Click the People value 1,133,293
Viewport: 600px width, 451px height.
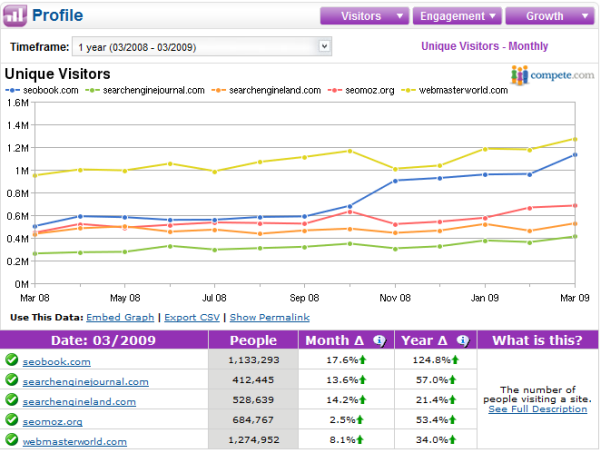tap(254, 360)
